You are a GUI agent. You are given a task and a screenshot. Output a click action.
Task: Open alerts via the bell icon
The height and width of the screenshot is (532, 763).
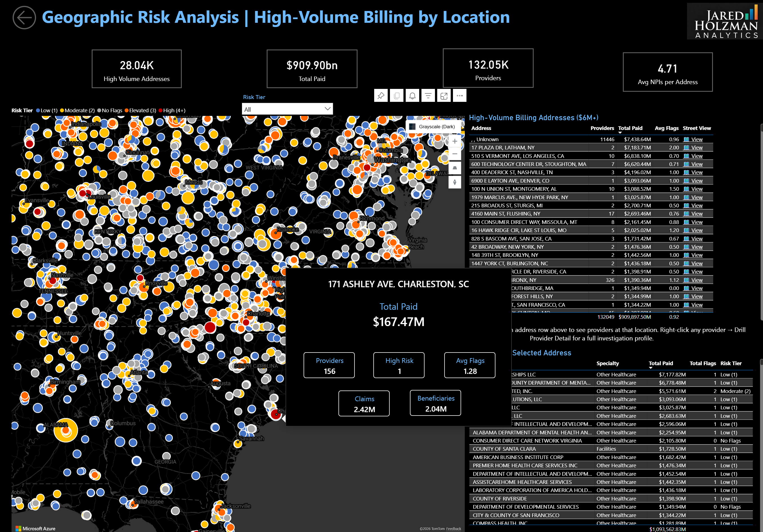tap(412, 95)
